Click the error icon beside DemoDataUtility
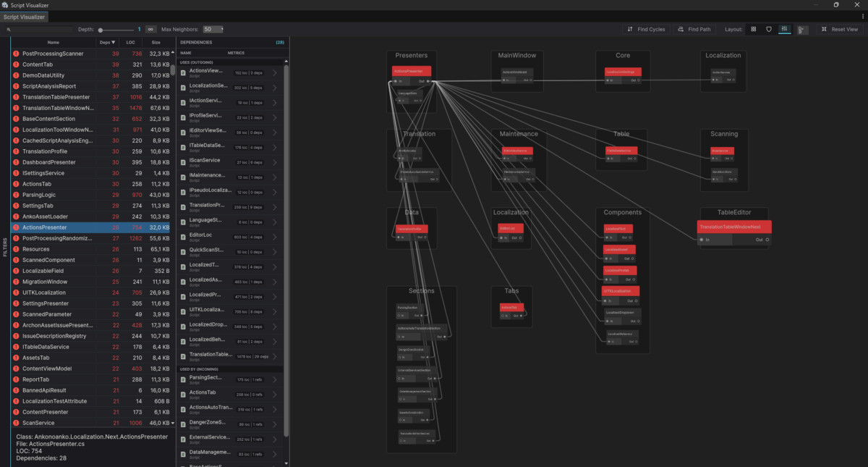 pos(17,75)
